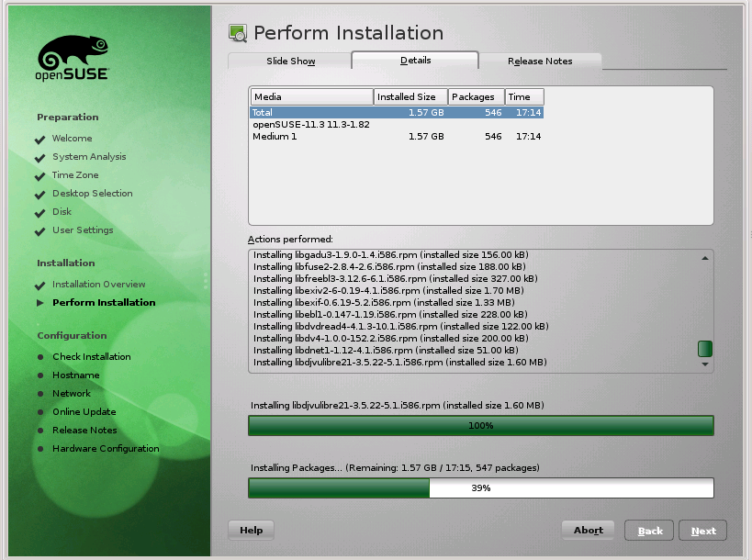Click the Perform Installation header icon
752x560 pixels.
237,34
